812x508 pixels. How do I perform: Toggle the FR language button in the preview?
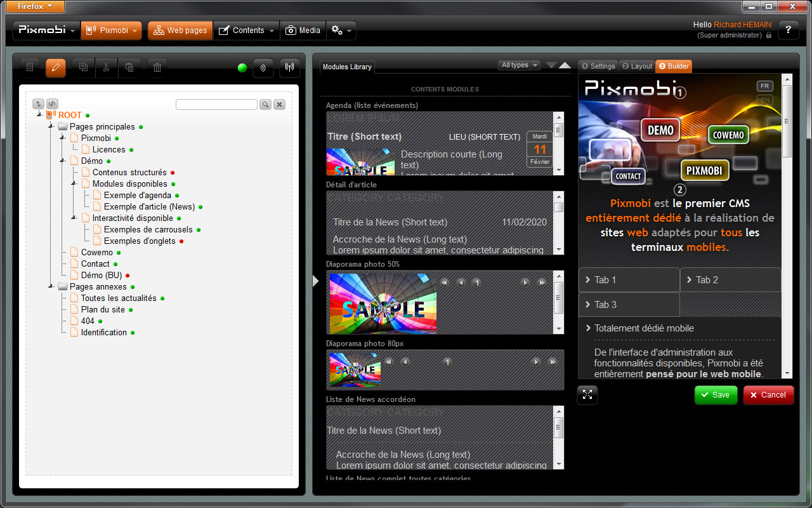point(764,86)
